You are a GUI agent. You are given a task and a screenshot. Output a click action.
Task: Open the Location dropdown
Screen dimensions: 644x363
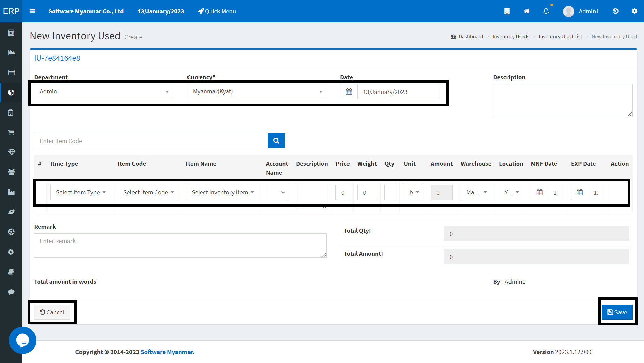pyautogui.click(x=511, y=192)
